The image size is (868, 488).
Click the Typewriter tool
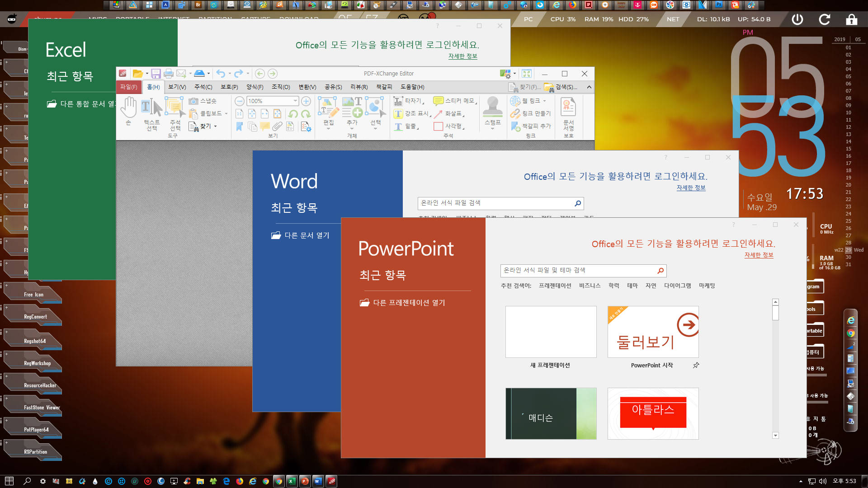[x=409, y=101]
